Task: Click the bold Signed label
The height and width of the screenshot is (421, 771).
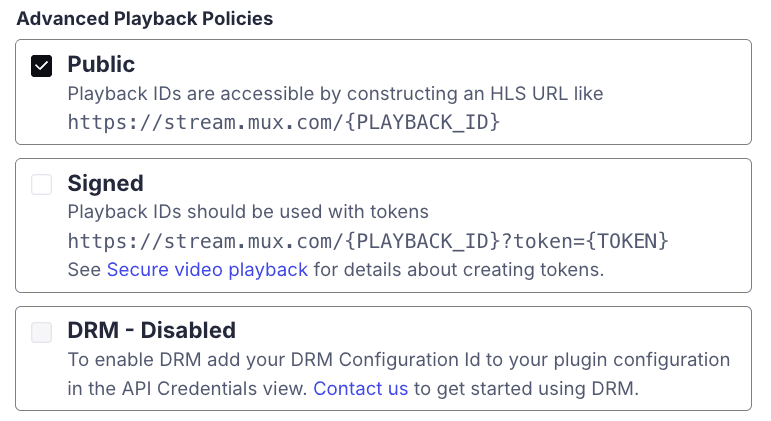Action: [x=105, y=184]
